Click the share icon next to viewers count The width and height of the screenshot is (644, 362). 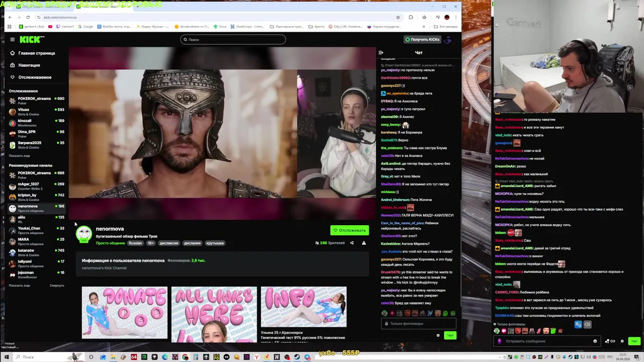(x=352, y=243)
